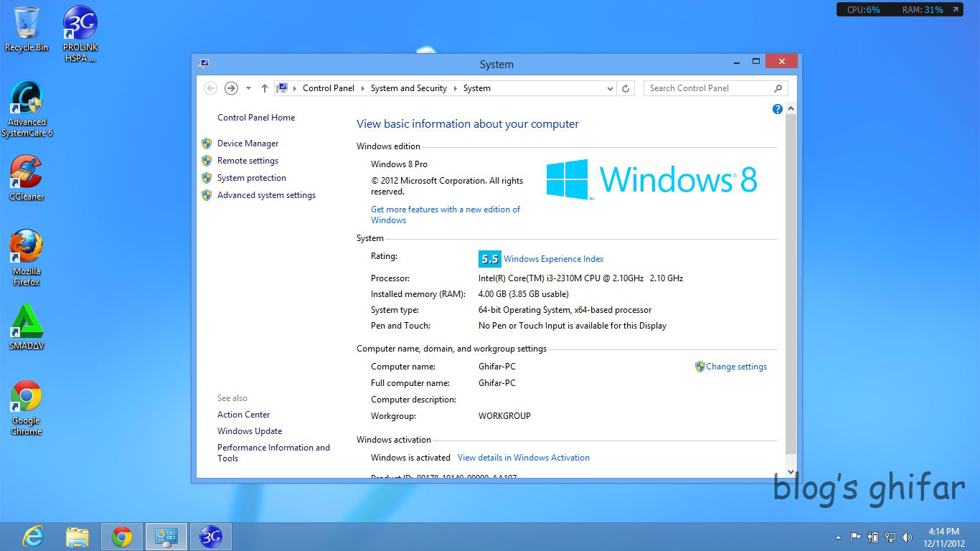Click the network tray icon
This screenshot has height=551, width=980.
[890, 537]
